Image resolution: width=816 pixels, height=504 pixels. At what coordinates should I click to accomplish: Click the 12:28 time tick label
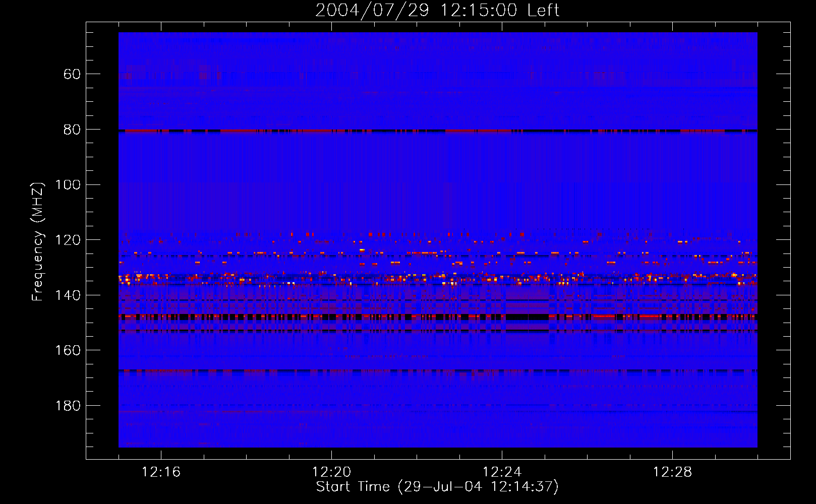[x=672, y=472]
